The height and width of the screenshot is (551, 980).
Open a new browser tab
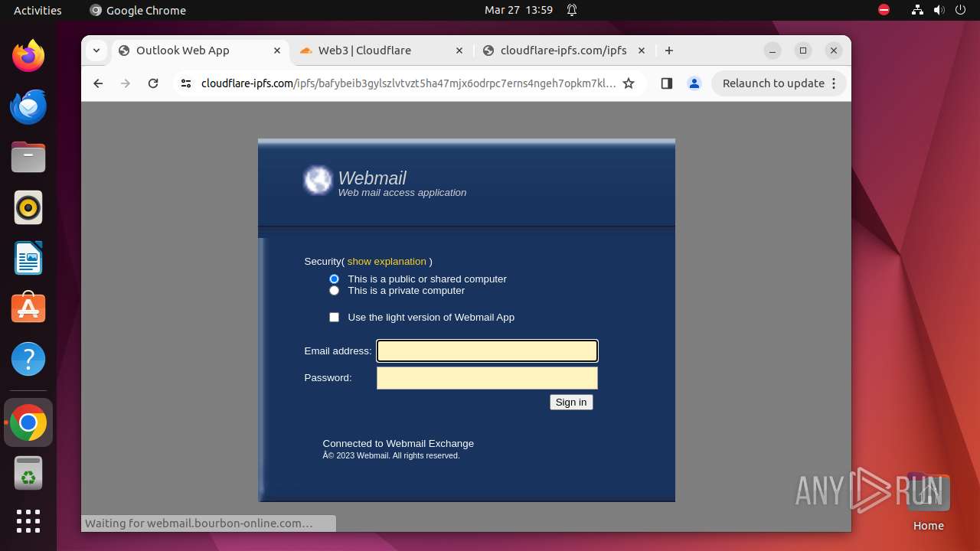669,51
